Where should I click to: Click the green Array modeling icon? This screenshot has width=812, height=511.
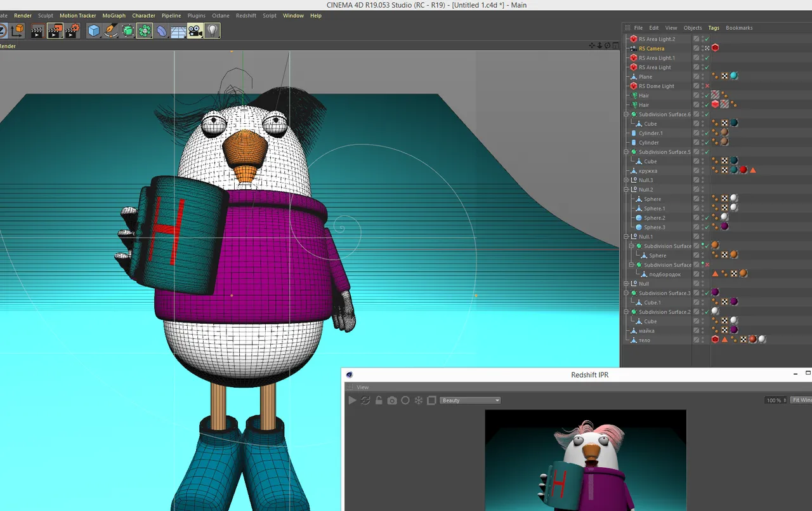(145, 30)
